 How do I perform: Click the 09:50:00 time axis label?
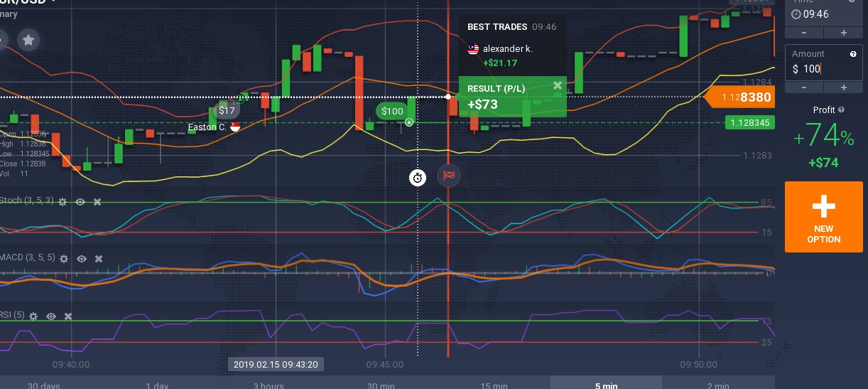(x=699, y=364)
